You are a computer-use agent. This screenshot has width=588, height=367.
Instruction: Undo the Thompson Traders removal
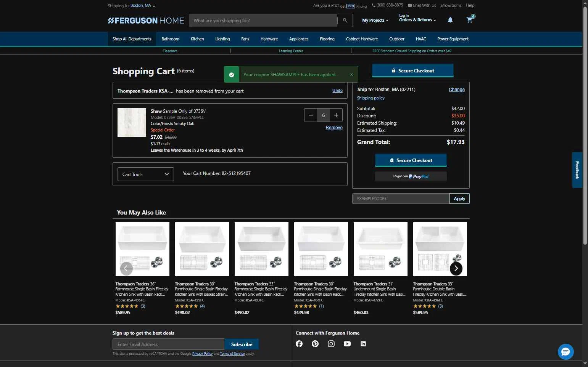(x=337, y=91)
